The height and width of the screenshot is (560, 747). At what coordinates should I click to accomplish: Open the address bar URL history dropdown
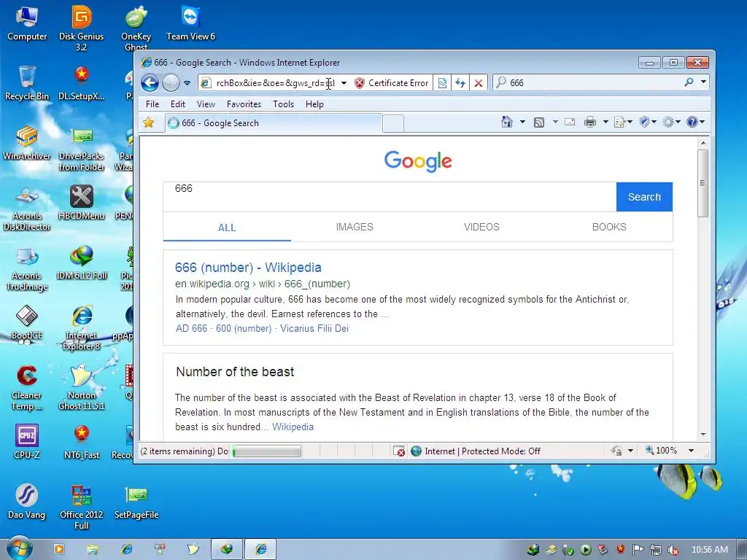344,83
